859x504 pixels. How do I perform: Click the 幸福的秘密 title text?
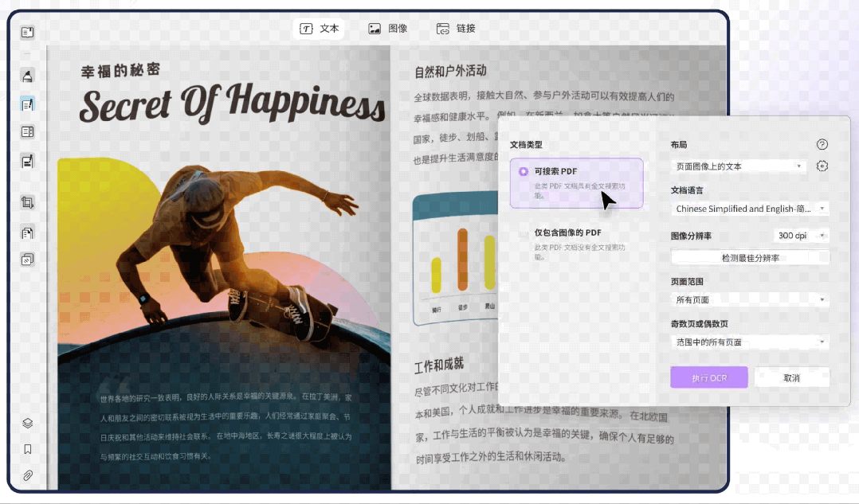(120, 69)
